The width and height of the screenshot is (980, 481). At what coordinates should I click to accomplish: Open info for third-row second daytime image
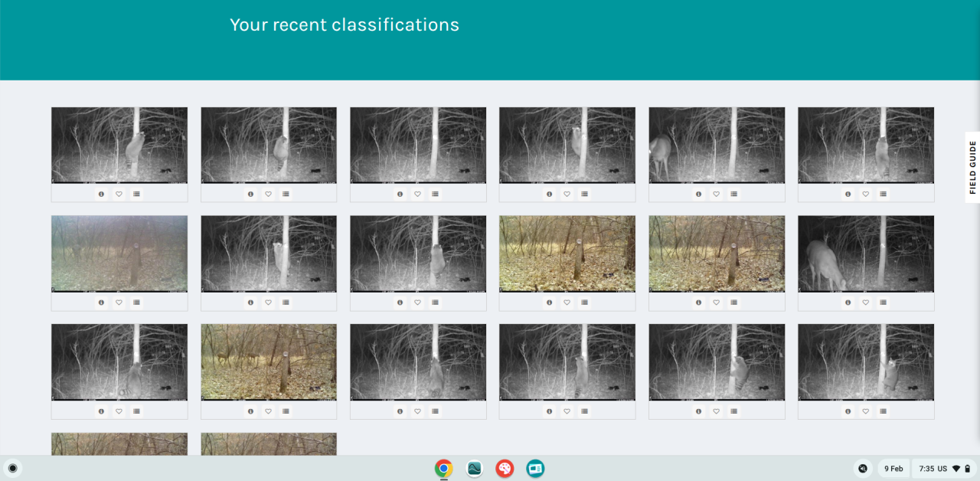point(250,411)
